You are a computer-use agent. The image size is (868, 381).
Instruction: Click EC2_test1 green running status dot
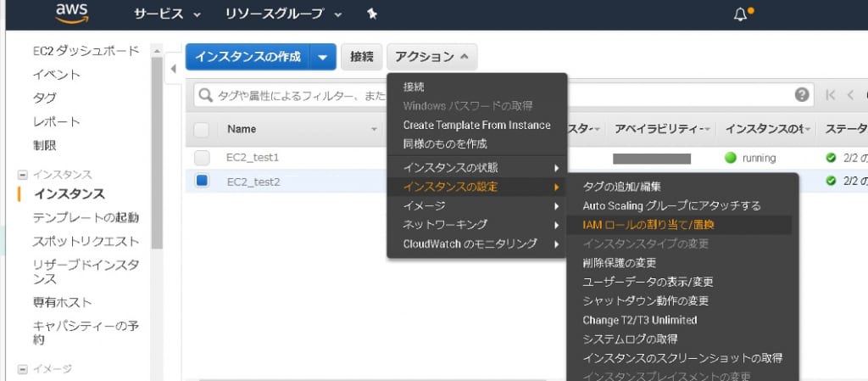coord(731,158)
